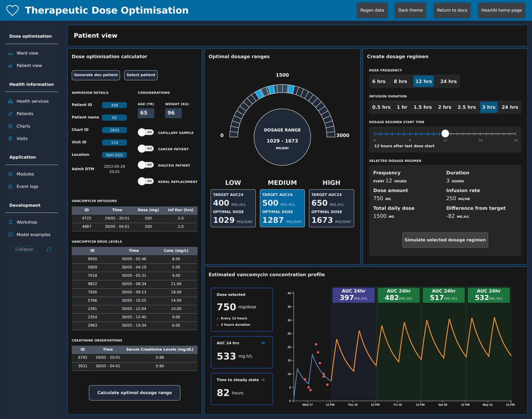Click the Patient ID input field
The height and width of the screenshot is (419, 532).
click(115, 105)
